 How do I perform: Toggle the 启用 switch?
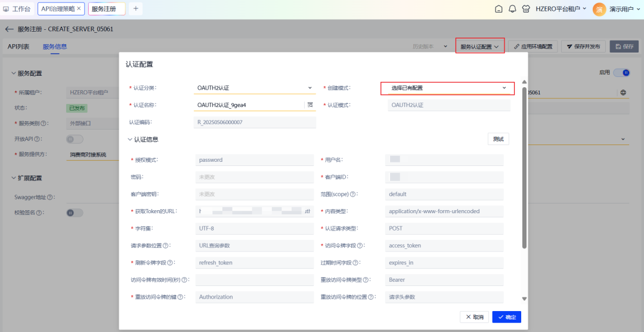tap(622, 73)
